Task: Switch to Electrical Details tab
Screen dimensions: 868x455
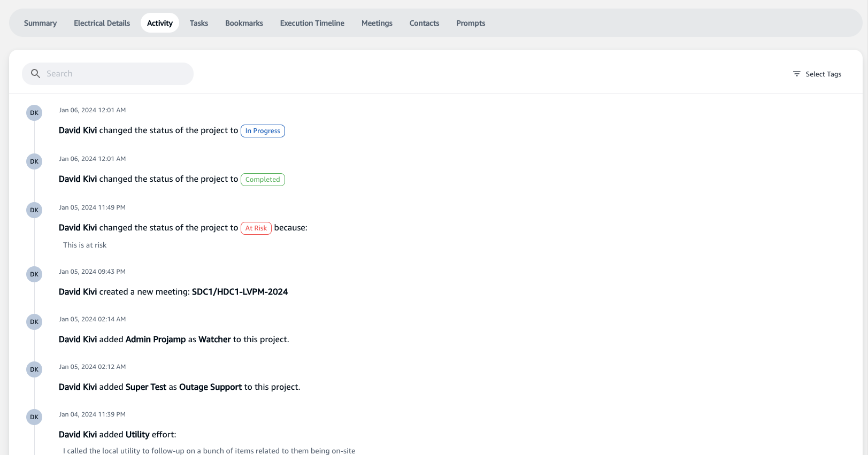Action: (102, 23)
